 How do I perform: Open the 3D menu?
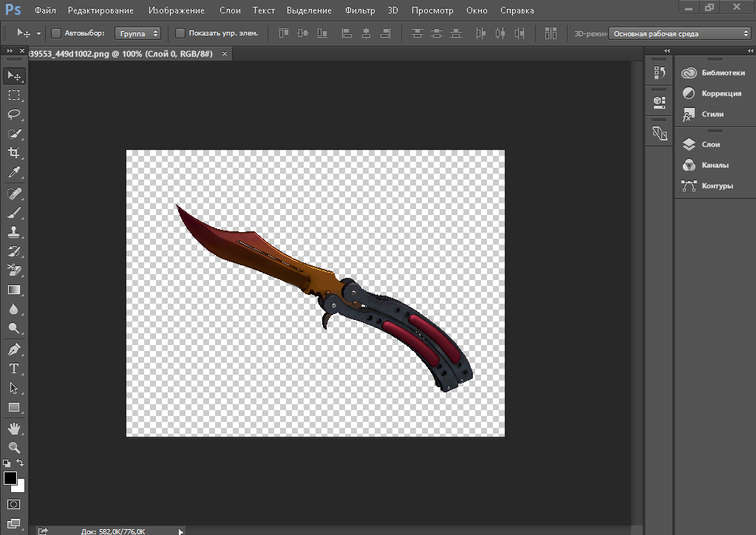click(x=393, y=10)
